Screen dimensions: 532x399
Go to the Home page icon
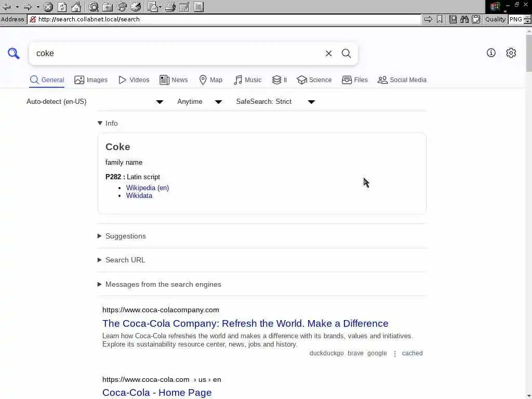76,7
